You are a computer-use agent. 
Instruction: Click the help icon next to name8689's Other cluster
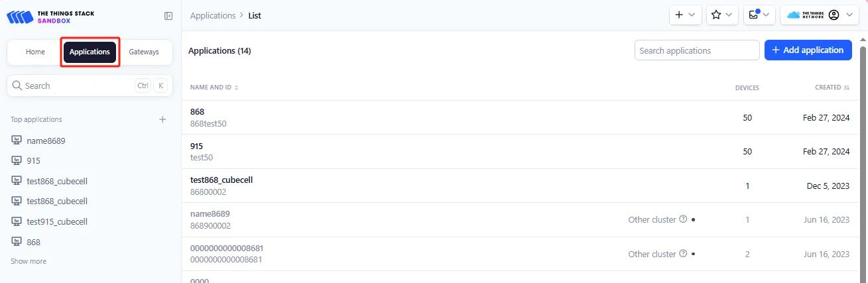pos(683,219)
